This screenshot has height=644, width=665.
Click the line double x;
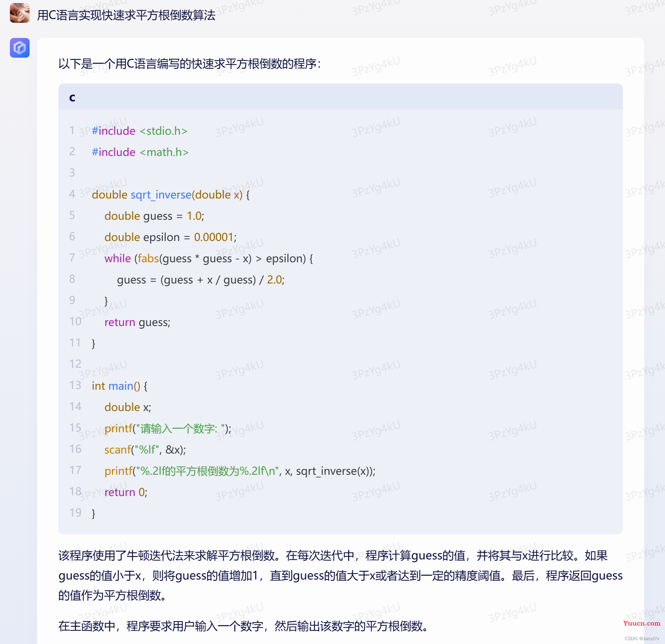(x=128, y=407)
